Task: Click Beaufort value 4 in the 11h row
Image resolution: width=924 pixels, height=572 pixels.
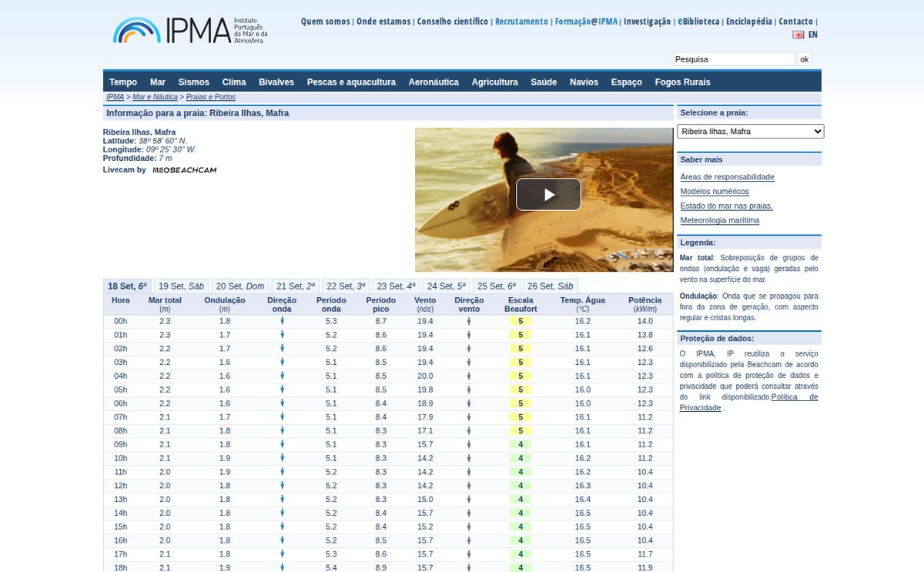Action: point(521,472)
